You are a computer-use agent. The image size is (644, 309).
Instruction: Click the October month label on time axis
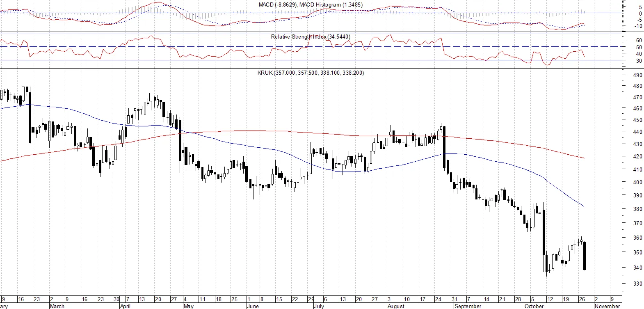pyautogui.click(x=534, y=306)
